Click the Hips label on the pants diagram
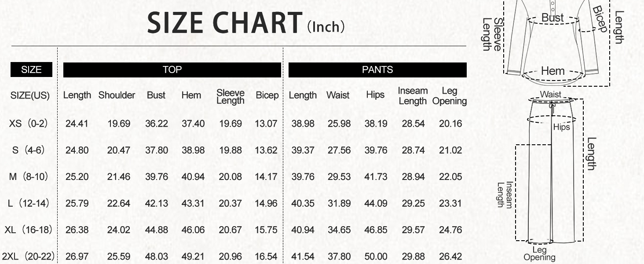 561,127
